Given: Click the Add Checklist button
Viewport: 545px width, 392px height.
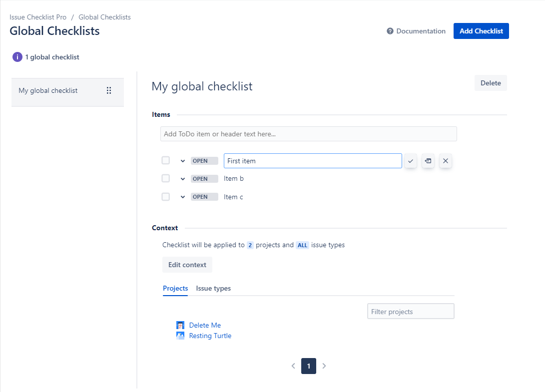Looking at the screenshot, I should click(481, 31).
